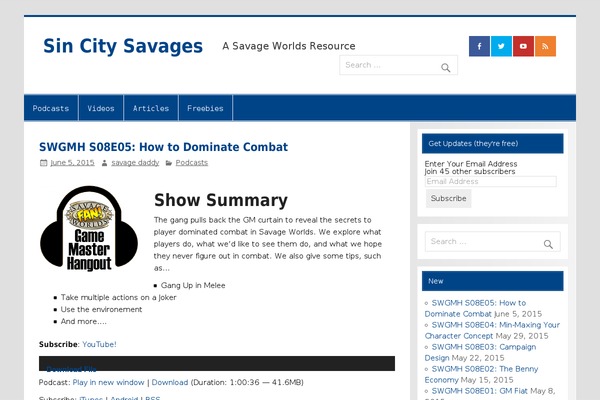
Task: Open sidebar link SWGMH S08E01: GM Fiat
Action: (x=479, y=391)
